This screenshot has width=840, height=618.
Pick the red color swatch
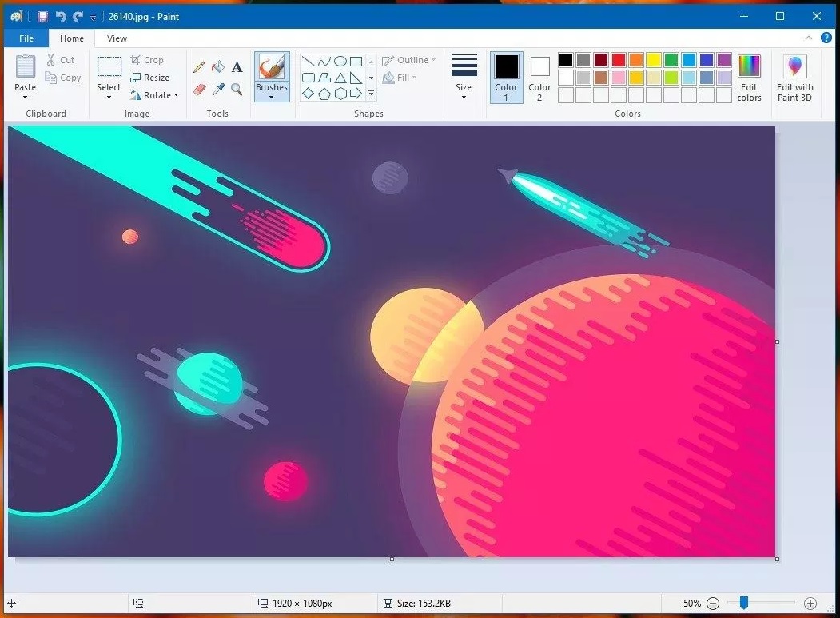[x=619, y=60]
